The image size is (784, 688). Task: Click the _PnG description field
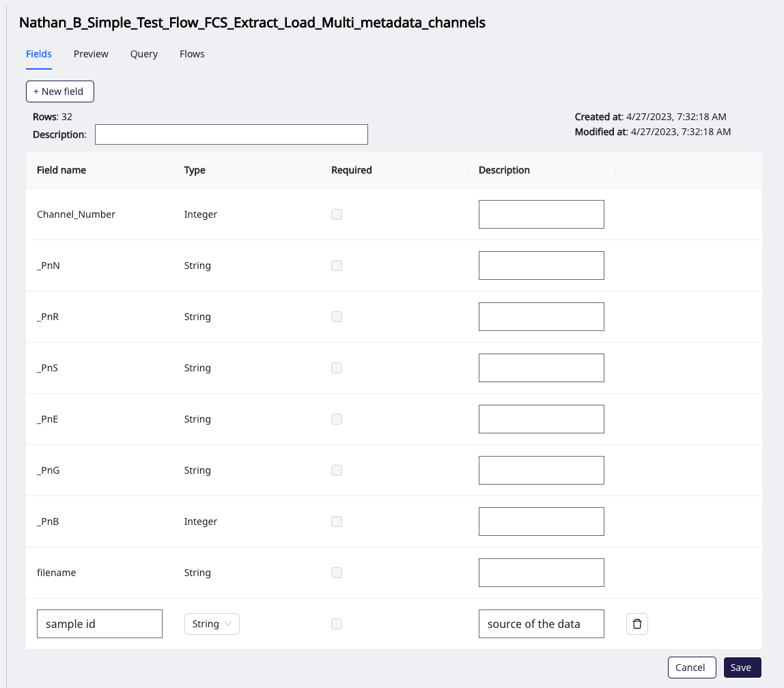click(x=542, y=470)
